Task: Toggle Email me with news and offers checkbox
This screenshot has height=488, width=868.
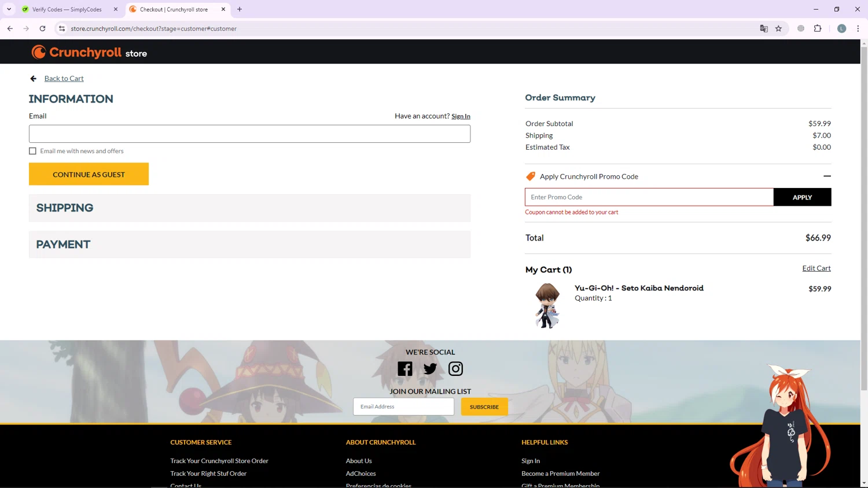Action: click(x=33, y=151)
